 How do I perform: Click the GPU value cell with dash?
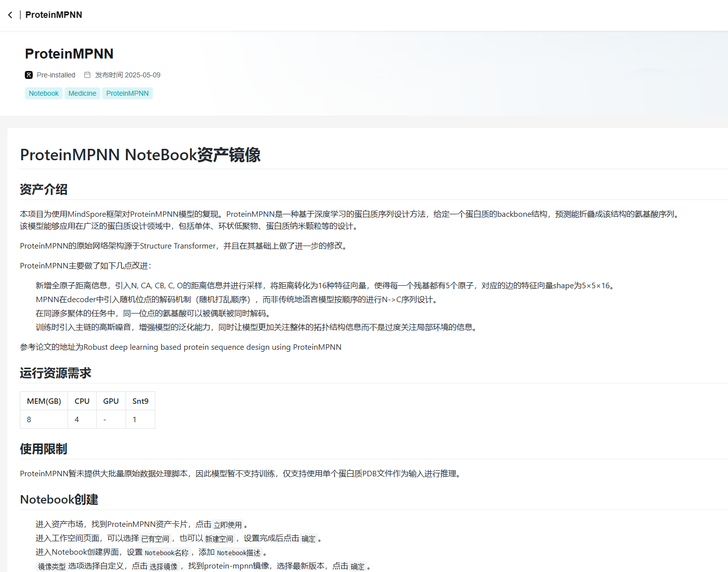111,419
